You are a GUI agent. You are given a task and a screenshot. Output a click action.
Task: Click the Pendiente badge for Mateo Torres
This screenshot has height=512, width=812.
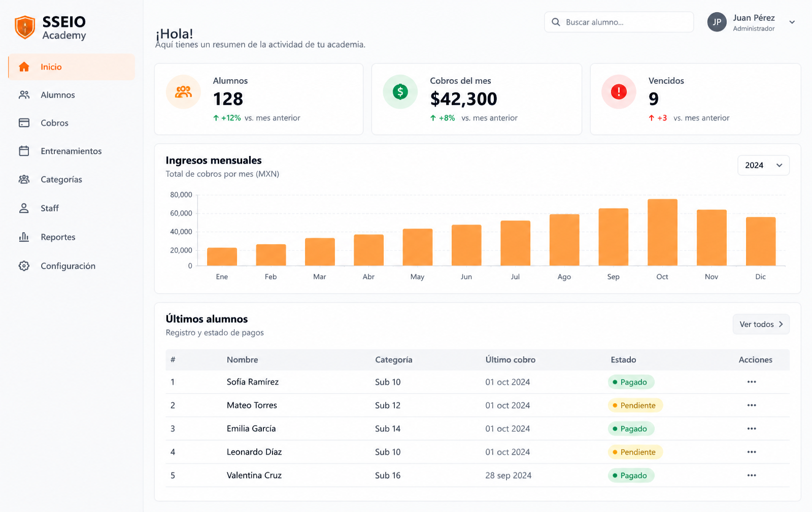pyautogui.click(x=635, y=405)
